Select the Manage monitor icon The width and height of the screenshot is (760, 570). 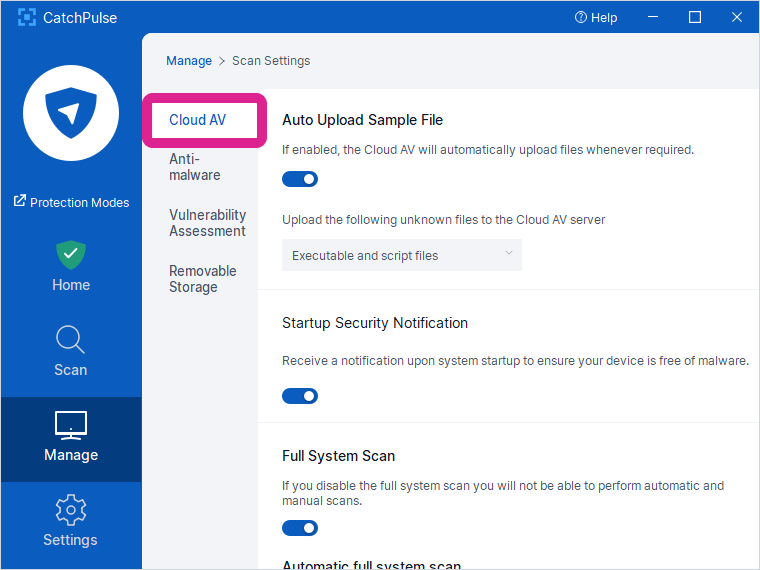(x=71, y=425)
